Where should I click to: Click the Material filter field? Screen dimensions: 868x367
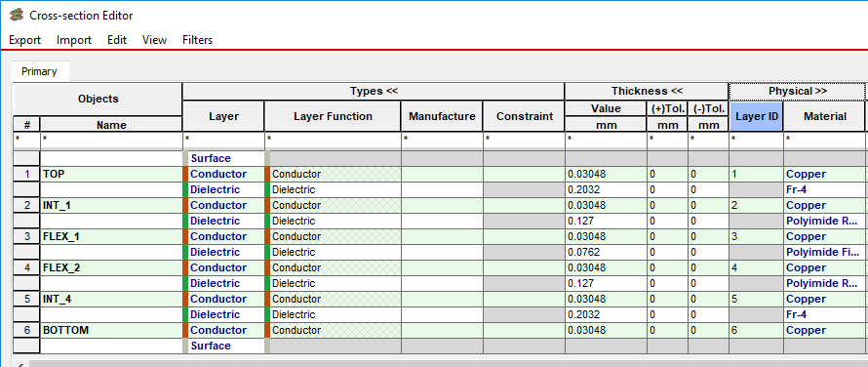point(824,141)
